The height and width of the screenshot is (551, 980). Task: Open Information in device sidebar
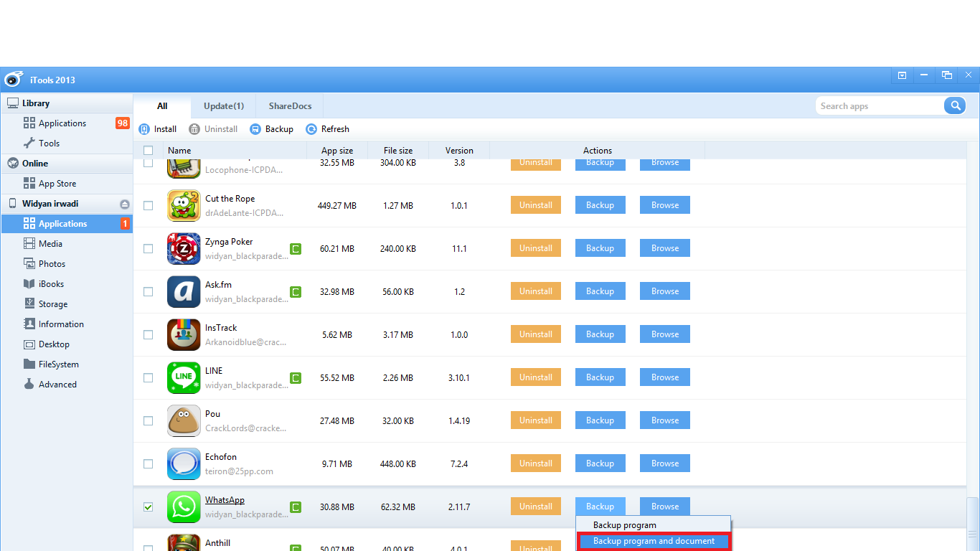(67, 324)
